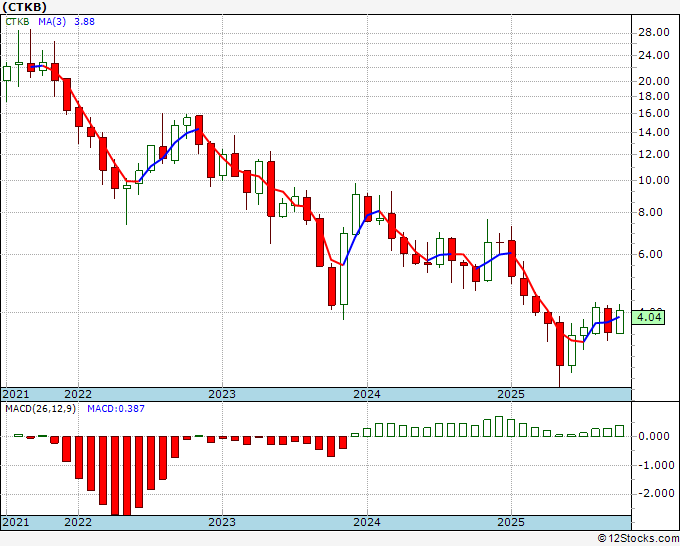The height and width of the screenshot is (546, 680).
Task: Click the -1.000 MACD axis label
Action: (x=655, y=465)
